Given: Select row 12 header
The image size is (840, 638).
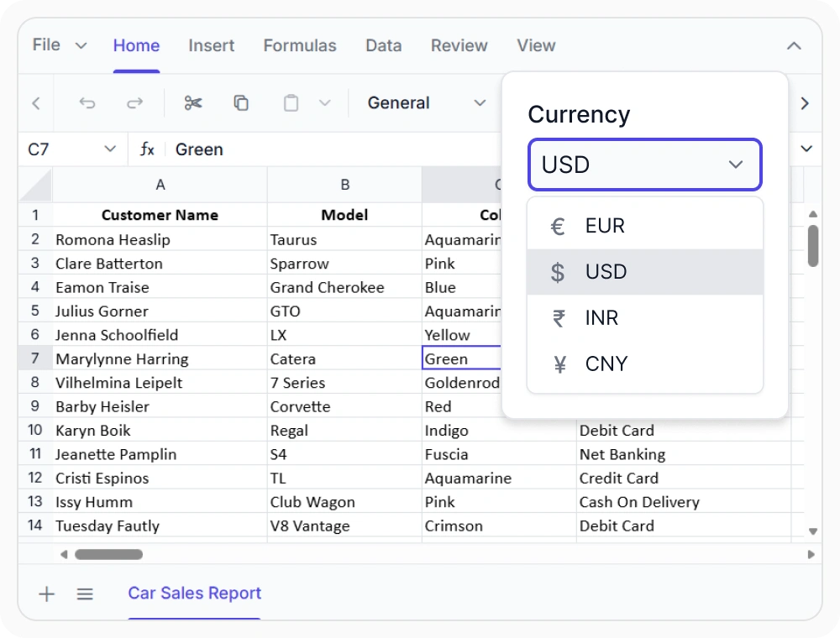Looking at the screenshot, I should 35,478.
